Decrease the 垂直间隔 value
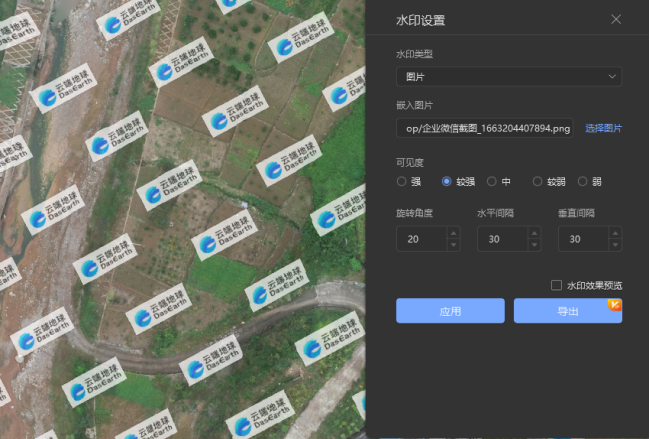Screen dimensions: 650x439 tap(615, 245)
